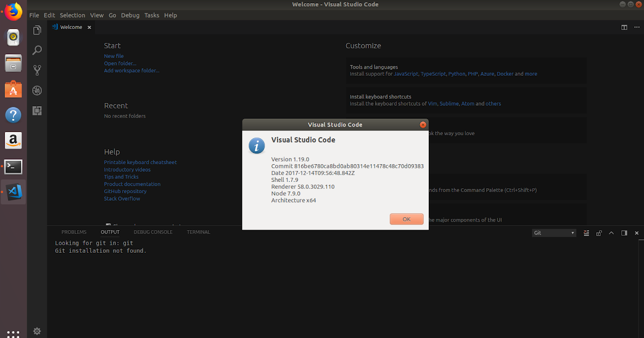
Task: Open the Help icon in dock
Action: (x=13, y=115)
